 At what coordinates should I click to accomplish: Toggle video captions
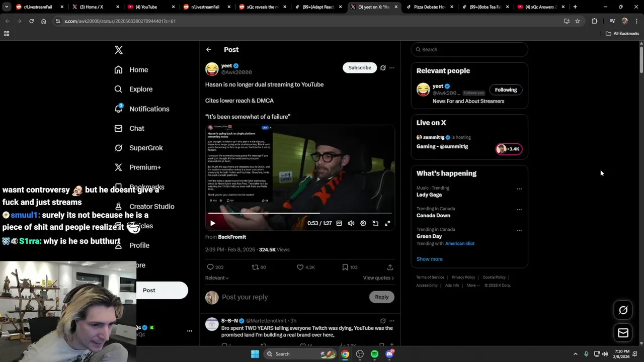coord(339,223)
